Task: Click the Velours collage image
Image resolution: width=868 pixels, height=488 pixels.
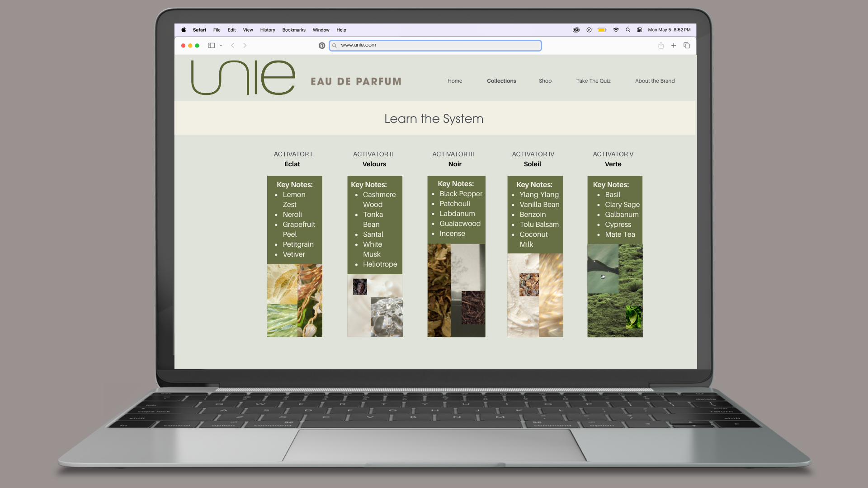Action: [375, 305]
